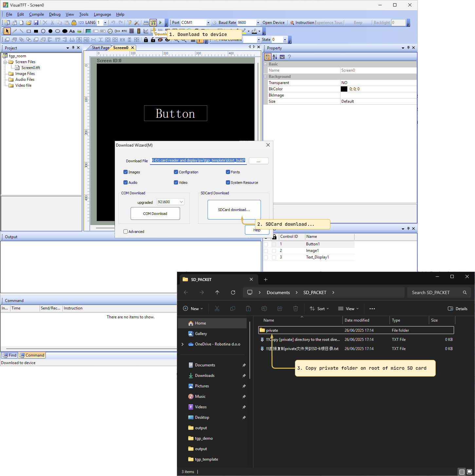Click the black BkColor swatch
This screenshot has height=476, width=475.
[x=344, y=89]
